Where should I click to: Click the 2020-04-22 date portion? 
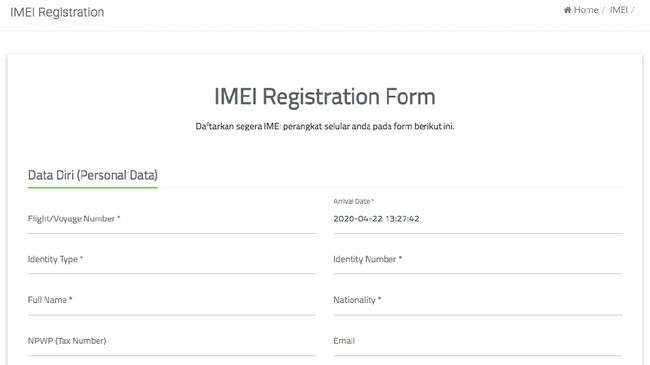(358, 219)
